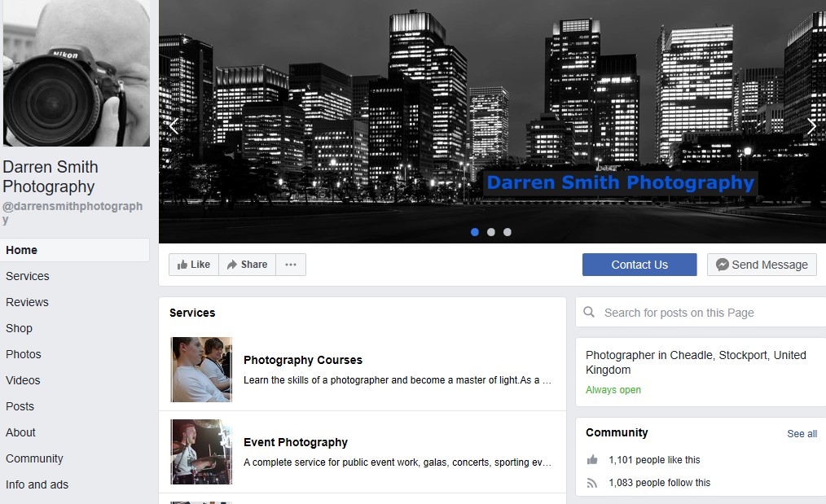Click See all in Community panel

pos(802,434)
